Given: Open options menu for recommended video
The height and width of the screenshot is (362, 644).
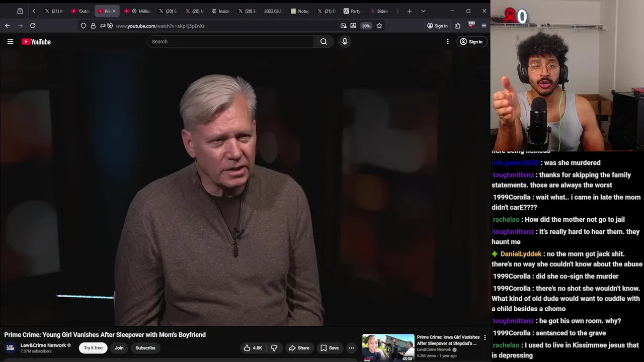Looking at the screenshot, I should 485,338.
